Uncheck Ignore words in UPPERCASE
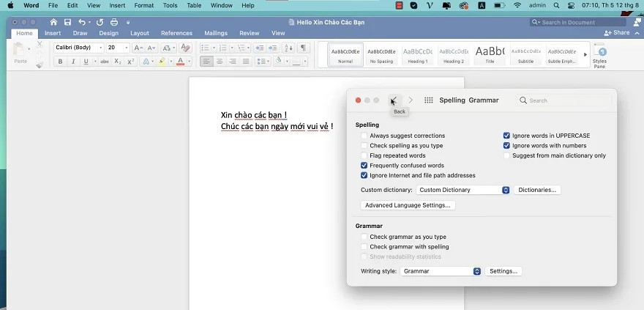 tap(506, 136)
